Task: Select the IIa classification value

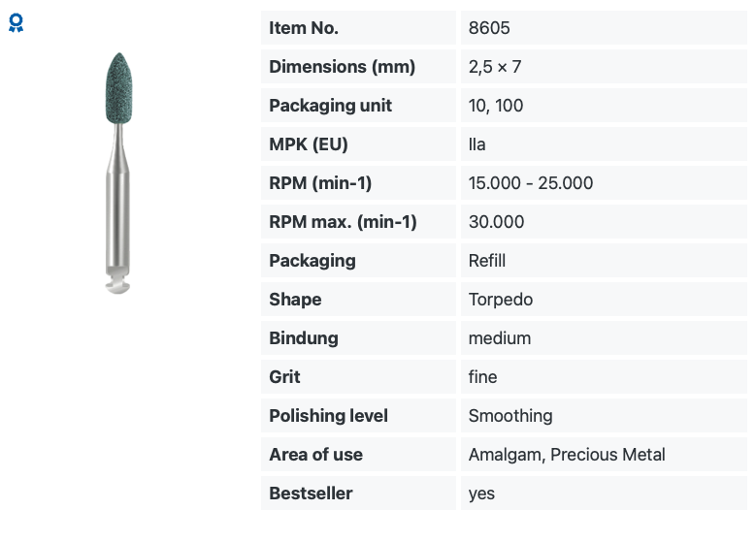Action: [477, 144]
